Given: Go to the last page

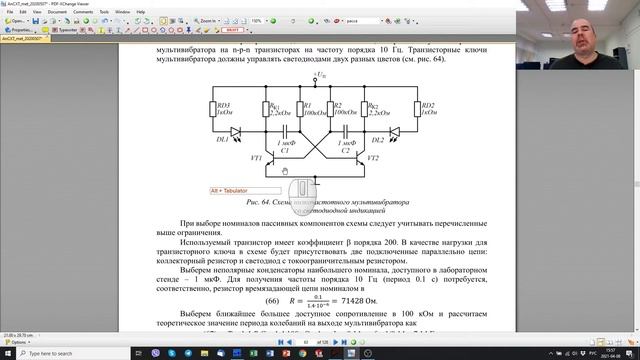Looking at the screenshot, I should [x=344, y=342].
